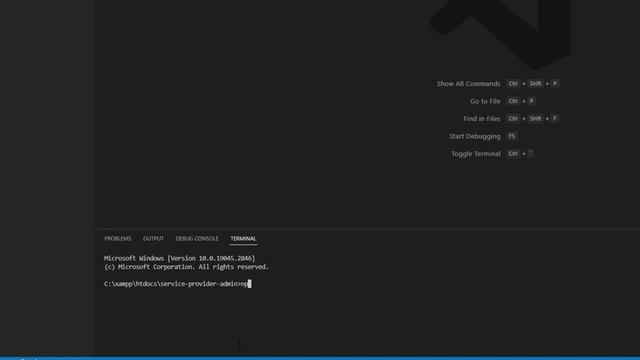Open the PROBLEMS panel tab
640x360 pixels.
[118, 238]
